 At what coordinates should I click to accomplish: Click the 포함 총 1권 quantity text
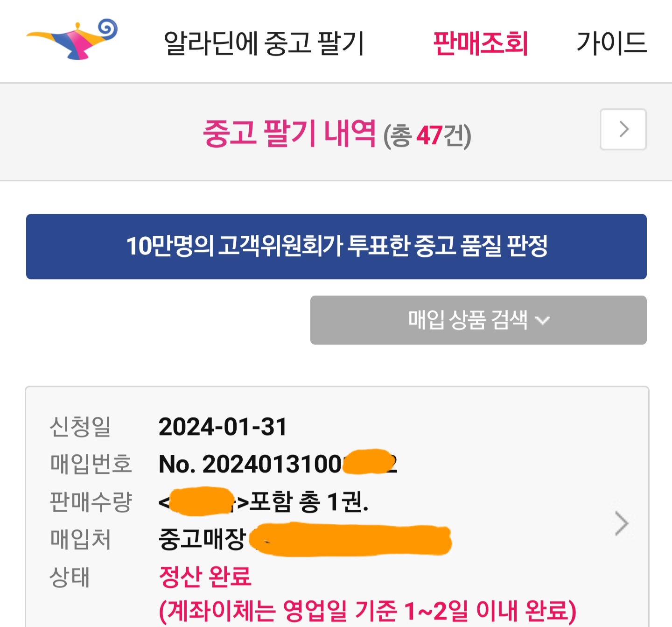coord(309,502)
